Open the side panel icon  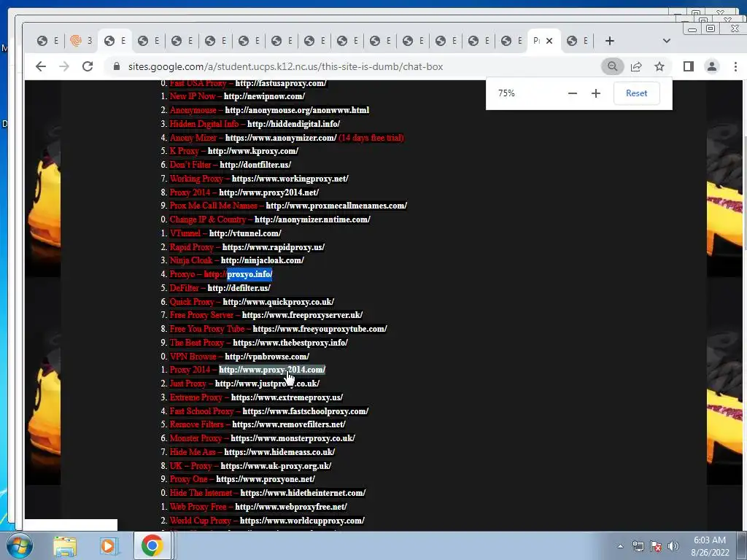coord(689,66)
